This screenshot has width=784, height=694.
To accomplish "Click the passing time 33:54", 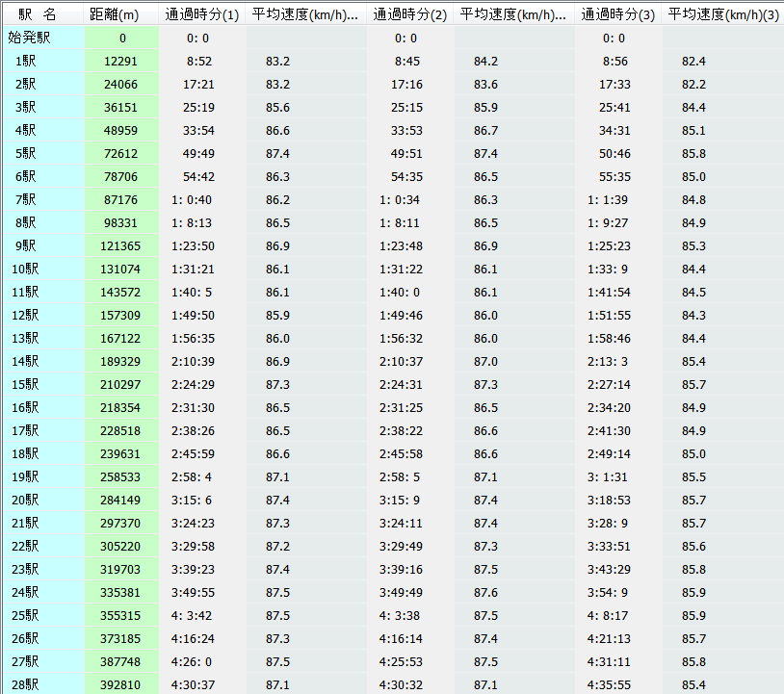I will [x=198, y=130].
